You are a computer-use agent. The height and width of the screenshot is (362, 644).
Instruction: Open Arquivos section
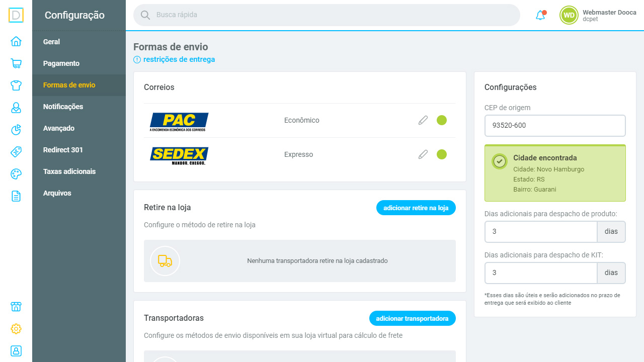click(79, 193)
